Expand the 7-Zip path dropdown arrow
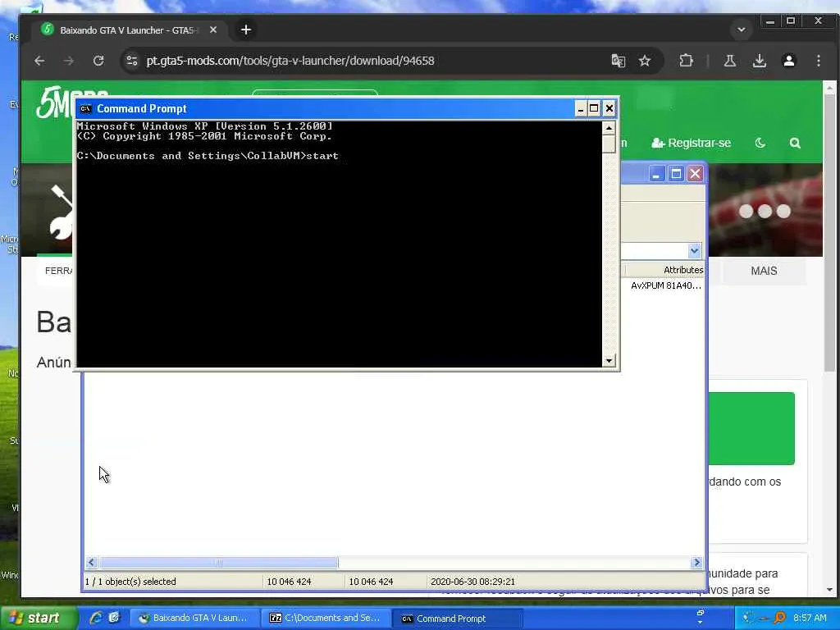This screenshot has width=840, height=630. tap(694, 251)
